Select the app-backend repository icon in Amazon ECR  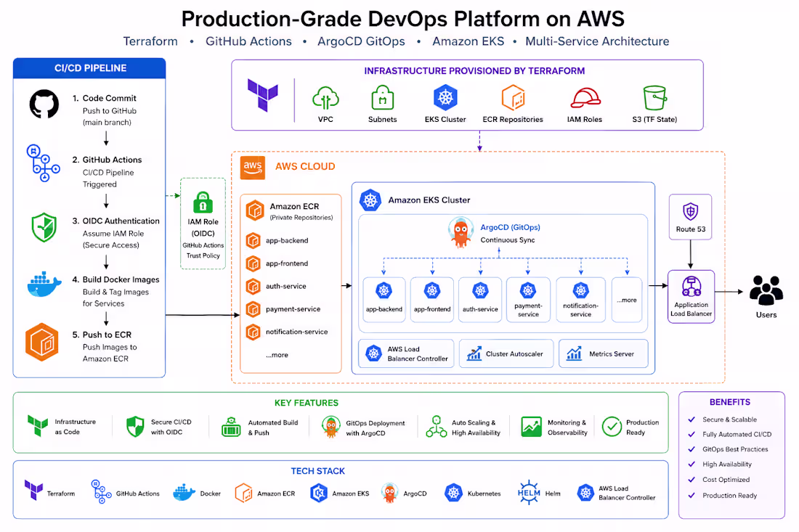coord(254,240)
